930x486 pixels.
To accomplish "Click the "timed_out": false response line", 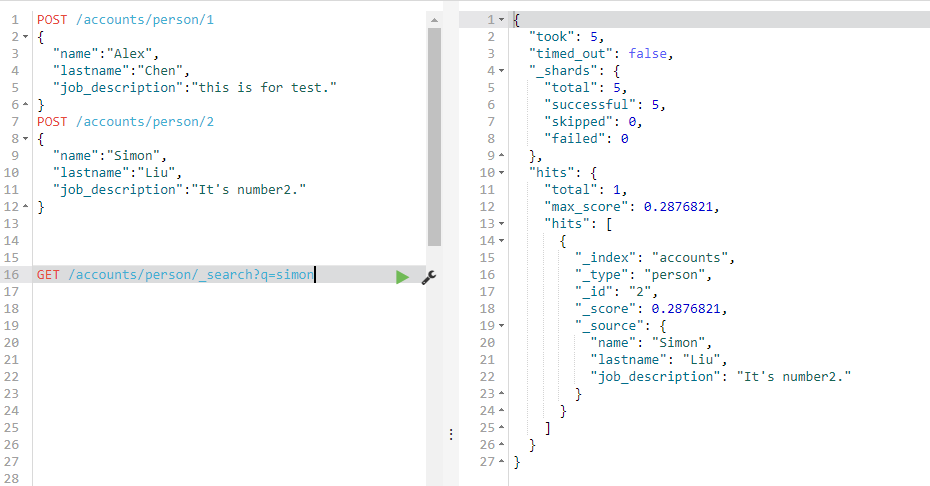I will point(601,53).
